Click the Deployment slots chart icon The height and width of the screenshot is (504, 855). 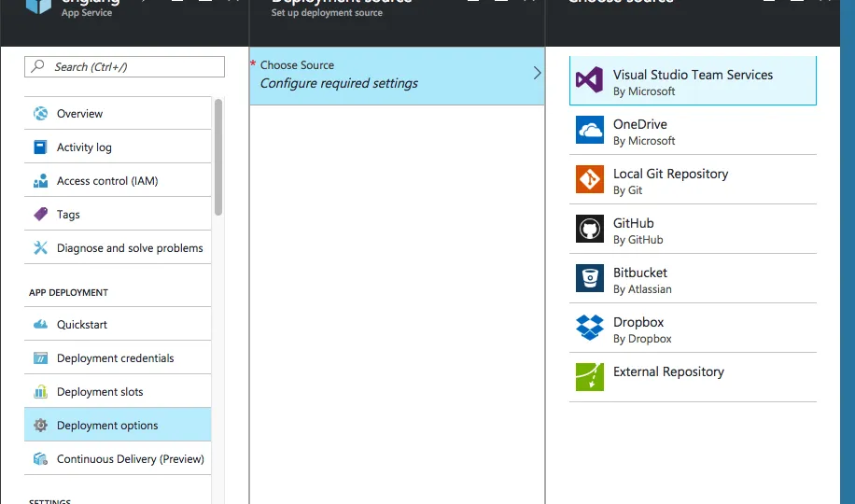click(40, 392)
